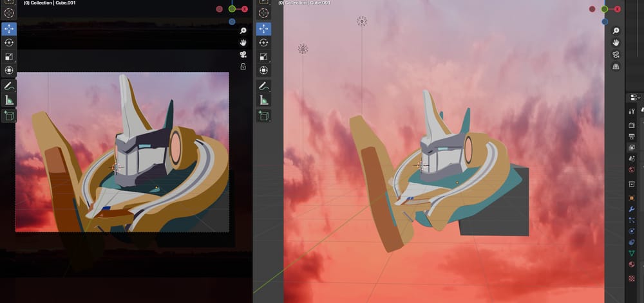Open the Modifiers wrench tab
644x303 pixels.
632,209
